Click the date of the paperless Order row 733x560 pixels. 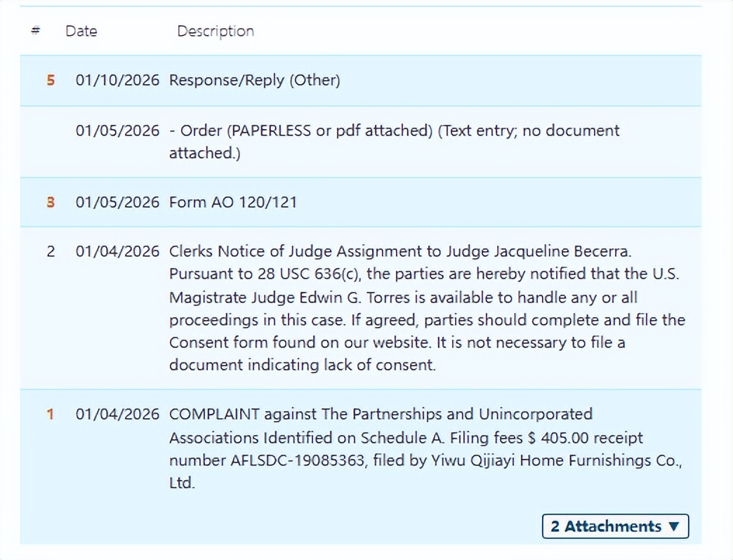coord(117,131)
